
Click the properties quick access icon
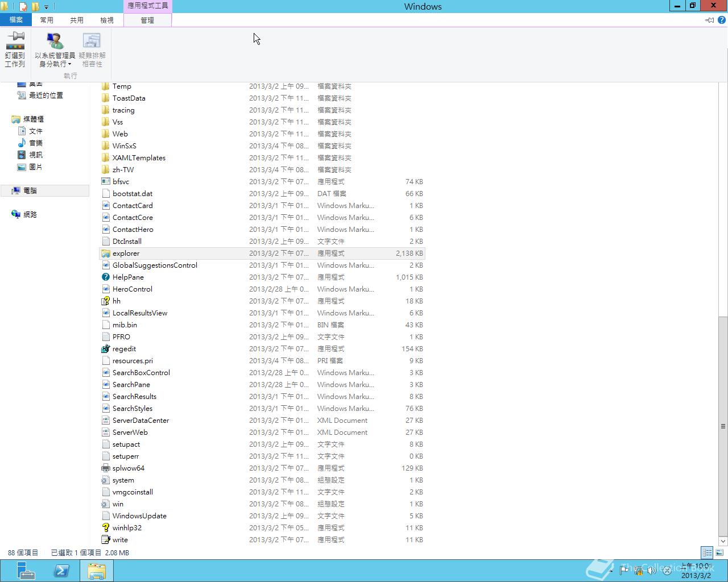pyautogui.click(x=23, y=7)
